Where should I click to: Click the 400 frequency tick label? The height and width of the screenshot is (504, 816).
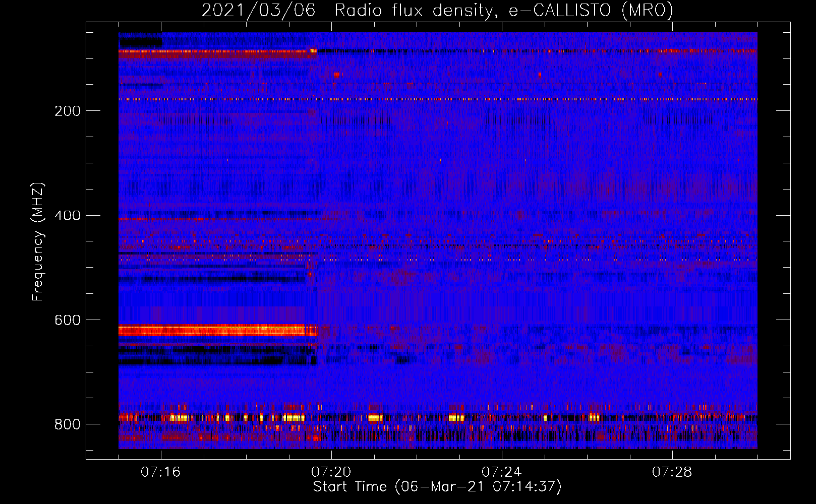67,216
